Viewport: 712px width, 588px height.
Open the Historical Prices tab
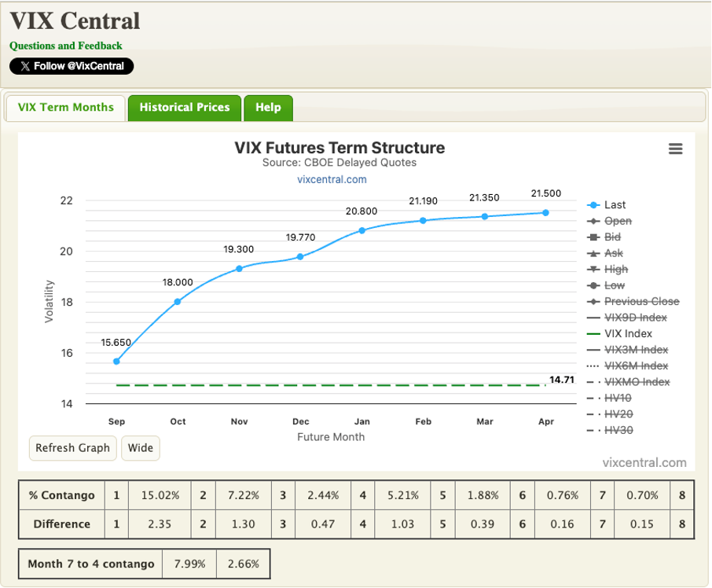(x=185, y=108)
